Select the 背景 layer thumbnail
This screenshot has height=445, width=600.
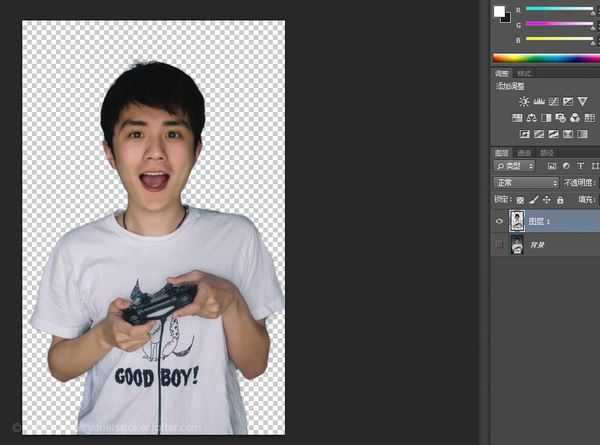click(517, 245)
